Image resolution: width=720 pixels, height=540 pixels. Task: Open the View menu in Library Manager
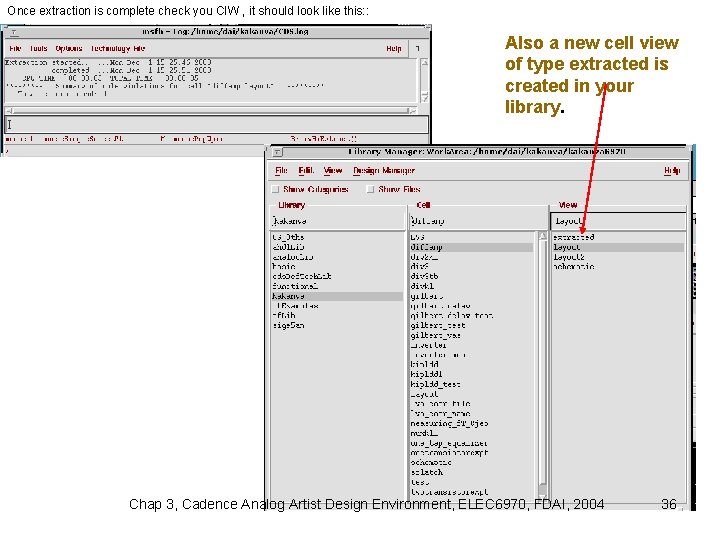[333, 170]
